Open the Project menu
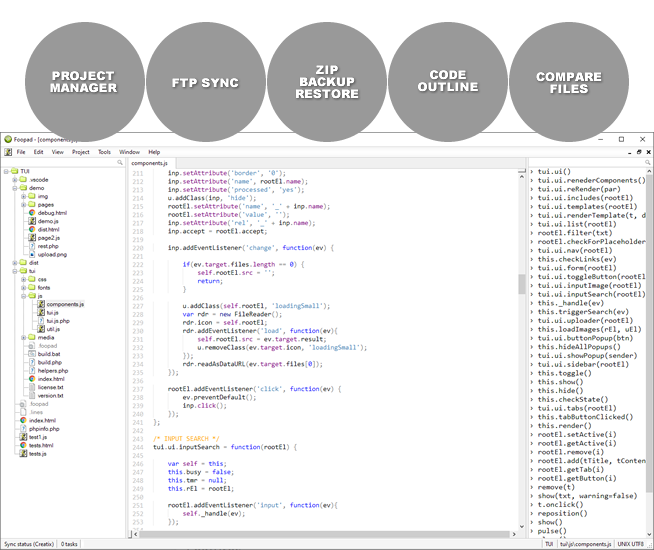The image size is (654, 550). click(80, 152)
